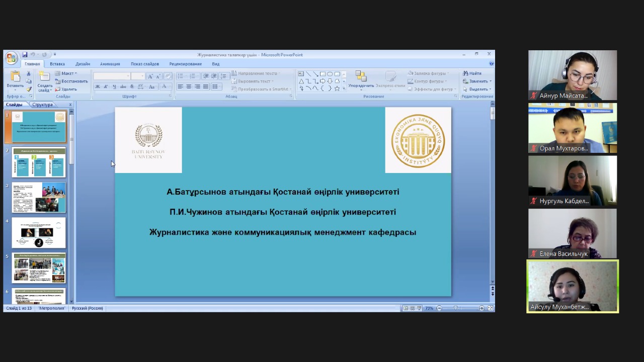Expand the shapes gallery more arrow

pos(344,88)
